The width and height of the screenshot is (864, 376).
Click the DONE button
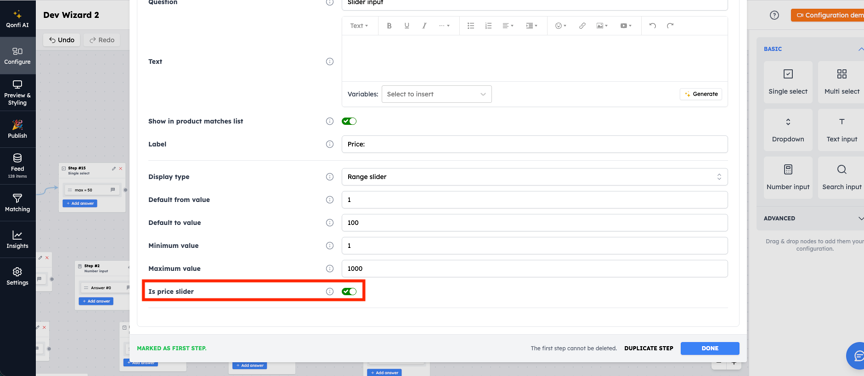pyautogui.click(x=710, y=348)
